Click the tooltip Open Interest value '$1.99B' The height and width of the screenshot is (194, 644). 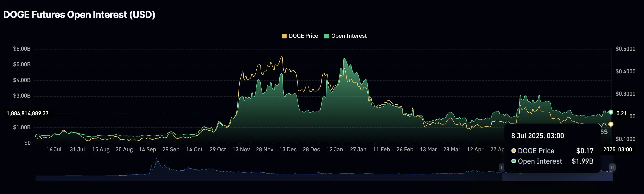[x=582, y=161]
